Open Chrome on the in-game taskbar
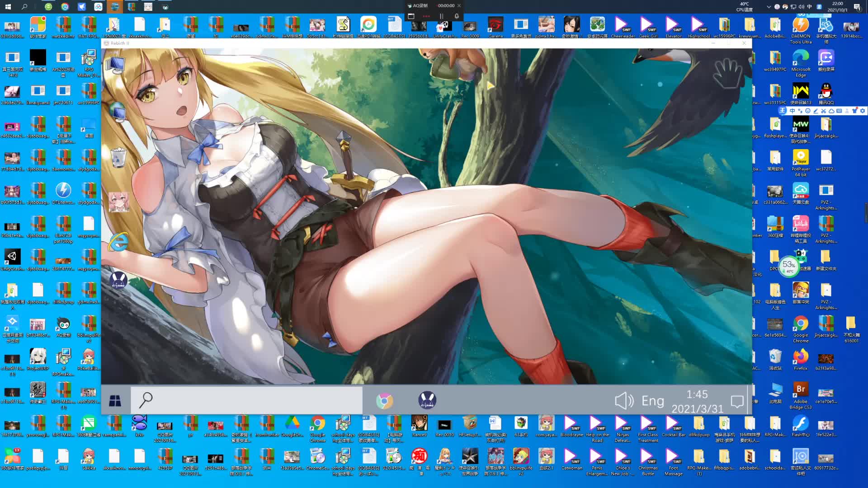The width and height of the screenshot is (868, 488). 384,401
